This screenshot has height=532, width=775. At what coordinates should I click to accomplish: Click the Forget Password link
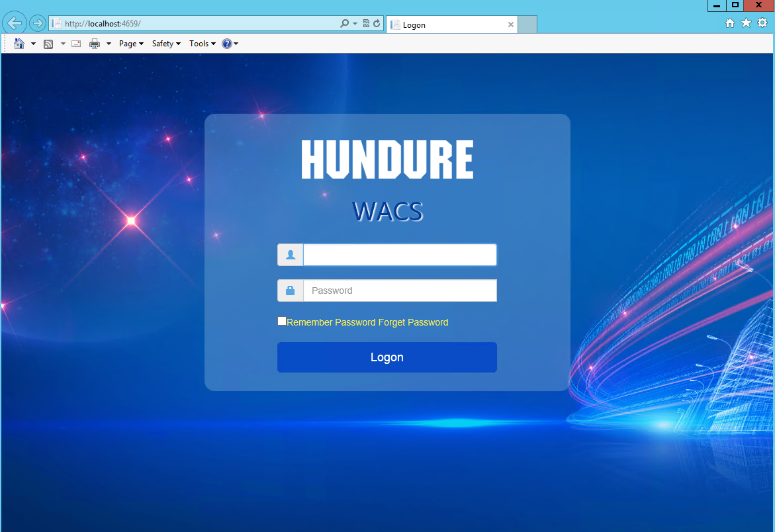(413, 322)
